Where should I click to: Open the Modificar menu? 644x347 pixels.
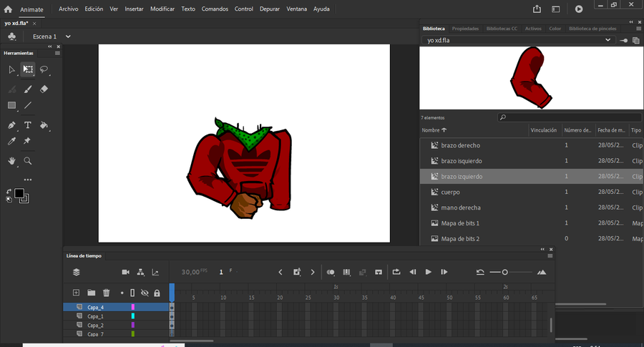pyautogui.click(x=162, y=9)
